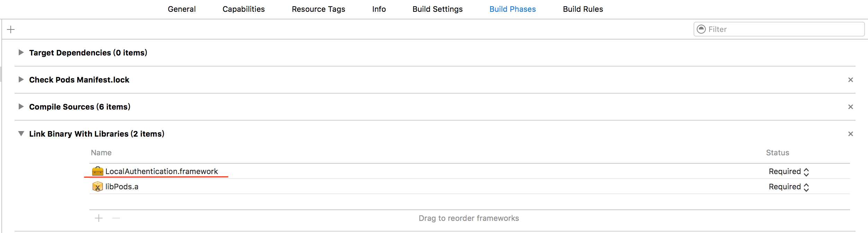Switch to the Build Settings tab
This screenshot has width=868, height=233.
click(x=437, y=9)
